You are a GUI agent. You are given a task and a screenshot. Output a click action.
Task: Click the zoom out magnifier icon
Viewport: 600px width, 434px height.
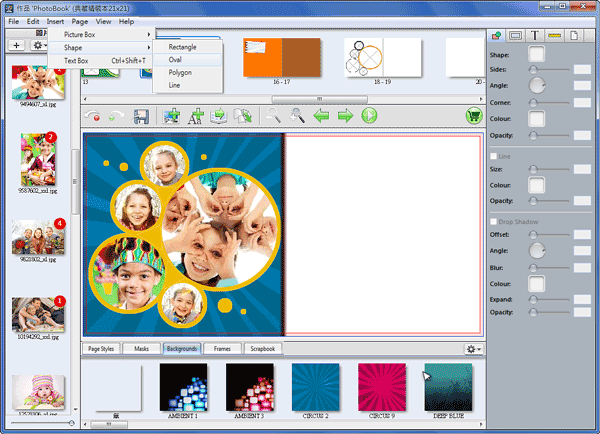click(274, 115)
